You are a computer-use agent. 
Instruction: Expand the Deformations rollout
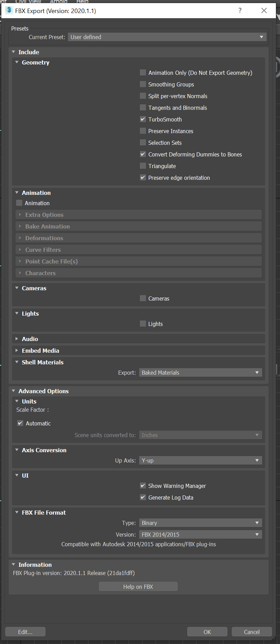point(138,238)
